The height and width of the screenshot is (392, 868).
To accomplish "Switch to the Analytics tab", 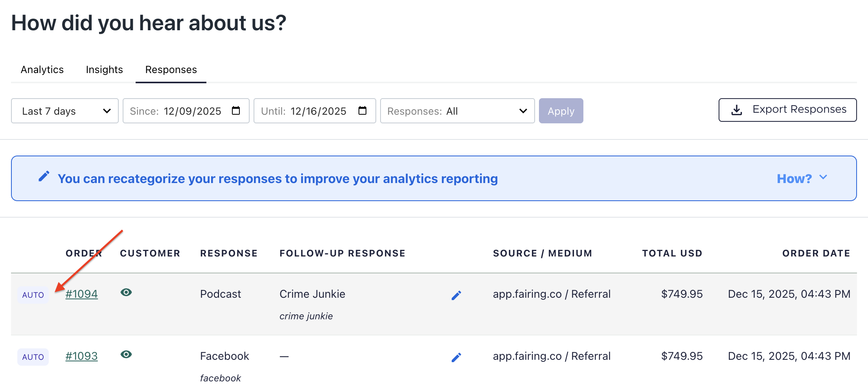I will 42,70.
